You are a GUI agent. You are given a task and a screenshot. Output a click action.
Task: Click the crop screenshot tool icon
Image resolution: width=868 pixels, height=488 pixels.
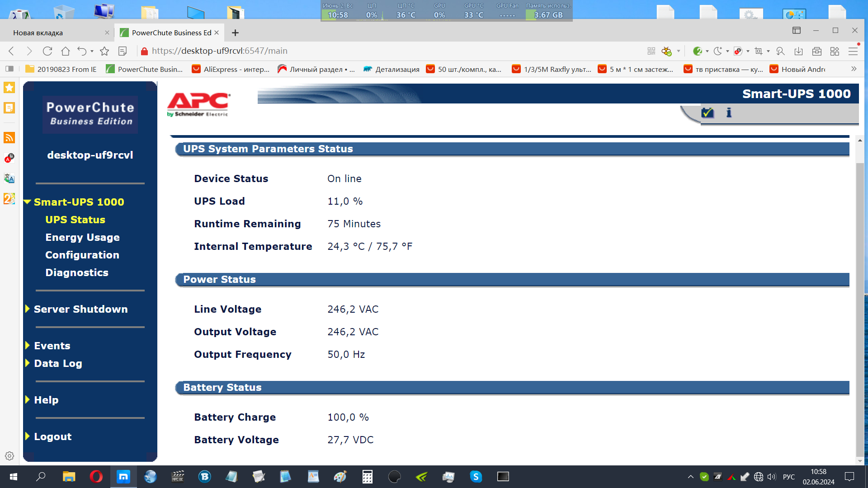tap(759, 51)
